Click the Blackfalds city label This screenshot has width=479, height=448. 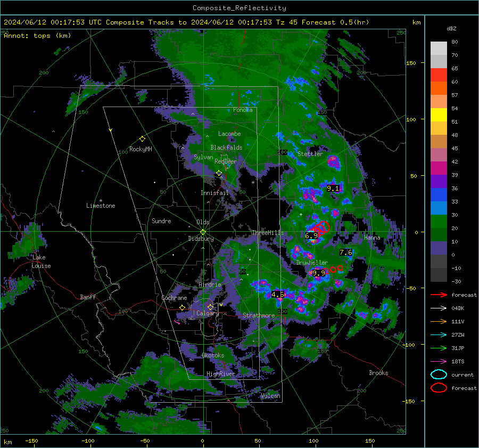[x=226, y=148]
